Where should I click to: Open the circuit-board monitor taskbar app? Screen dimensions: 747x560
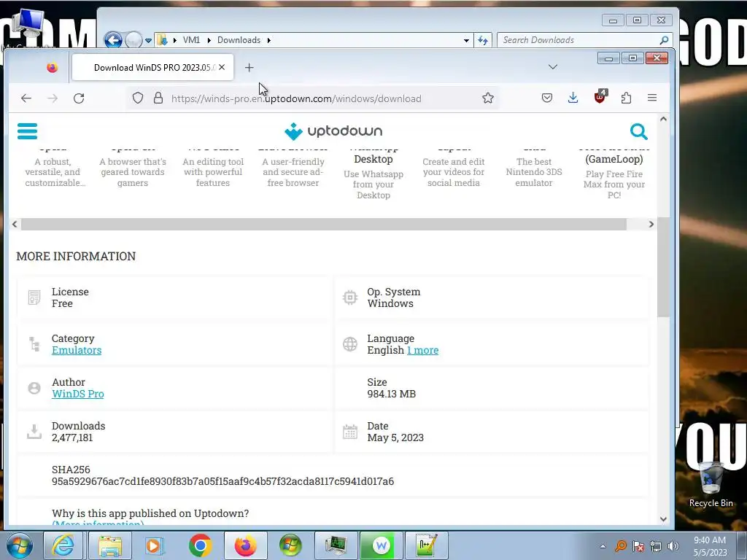coord(336,545)
